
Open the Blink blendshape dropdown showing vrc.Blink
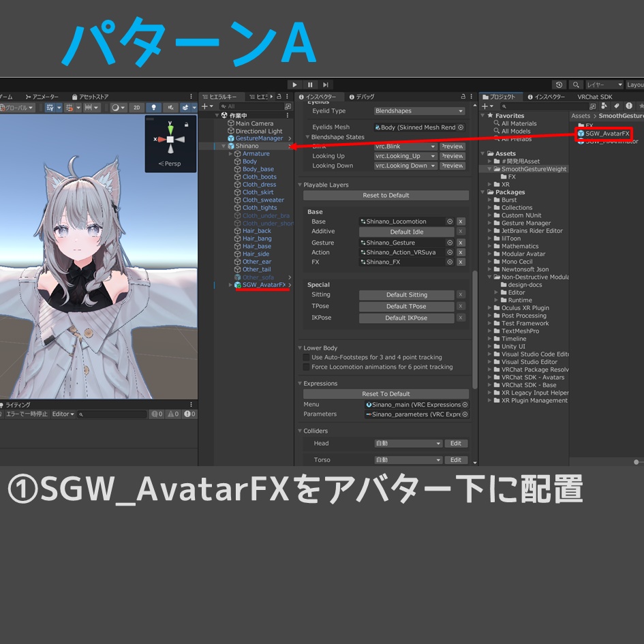(x=405, y=146)
